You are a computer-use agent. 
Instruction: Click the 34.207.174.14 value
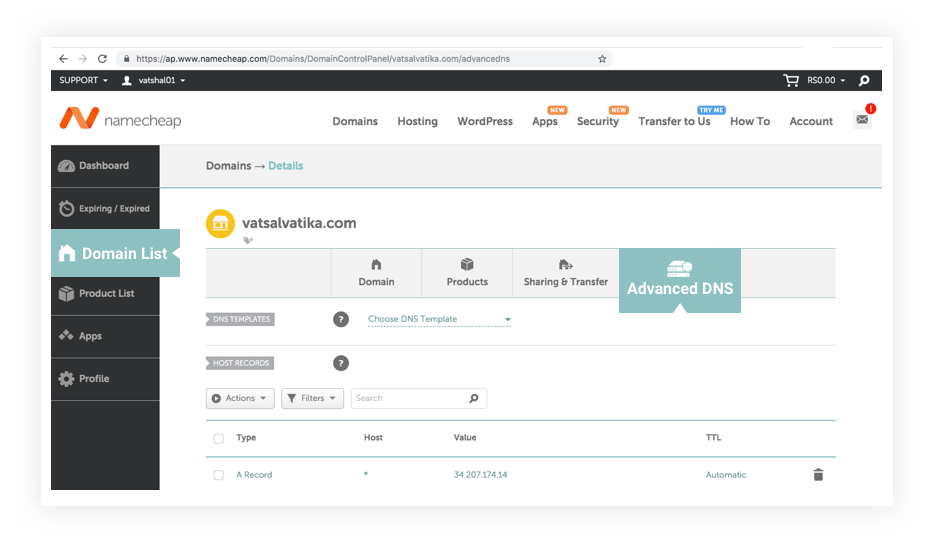tap(480, 475)
